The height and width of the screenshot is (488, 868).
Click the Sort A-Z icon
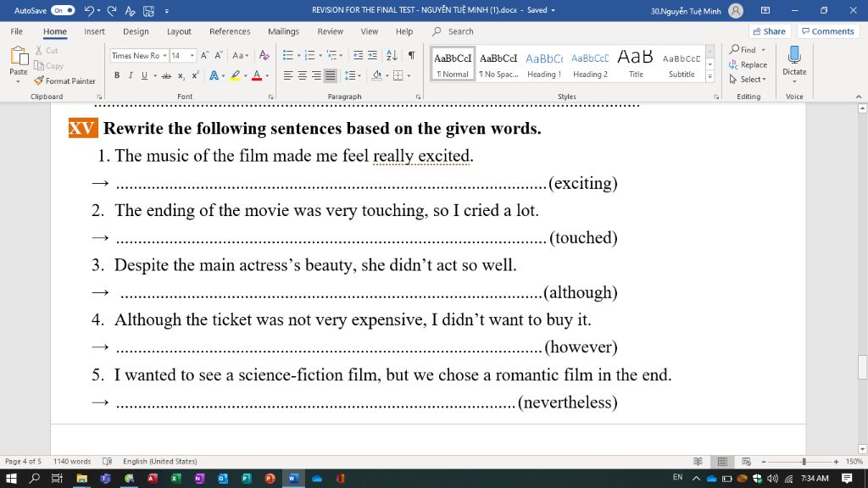392,55
